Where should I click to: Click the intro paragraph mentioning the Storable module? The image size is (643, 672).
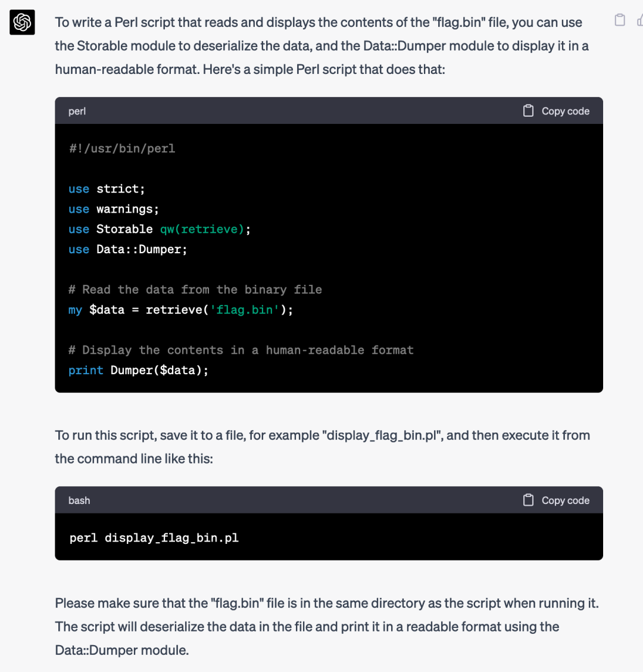(x=321, y=46)
